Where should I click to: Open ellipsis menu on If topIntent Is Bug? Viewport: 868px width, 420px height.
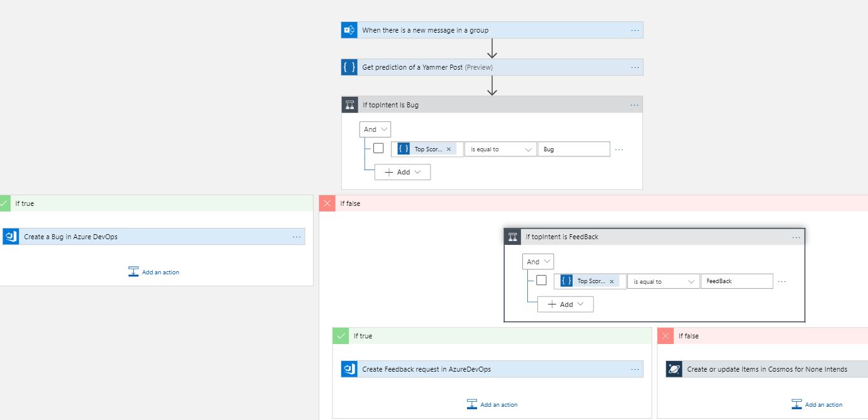coord(635,105)
